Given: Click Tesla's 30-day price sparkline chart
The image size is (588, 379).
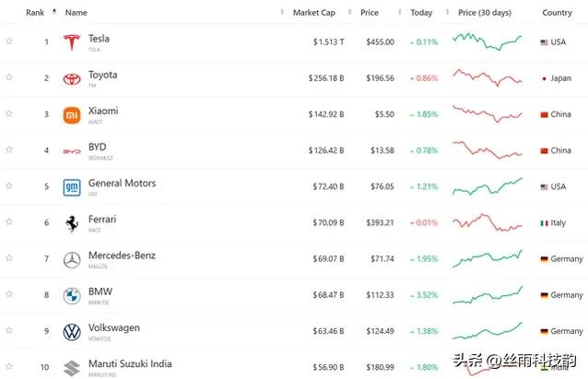Looking at the screenshot, I should click(487, 41).
